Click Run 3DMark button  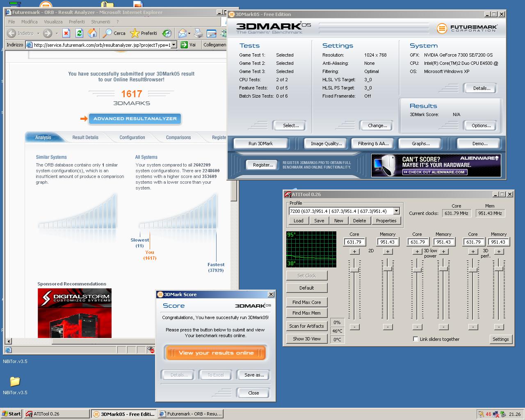click(260, 144)
